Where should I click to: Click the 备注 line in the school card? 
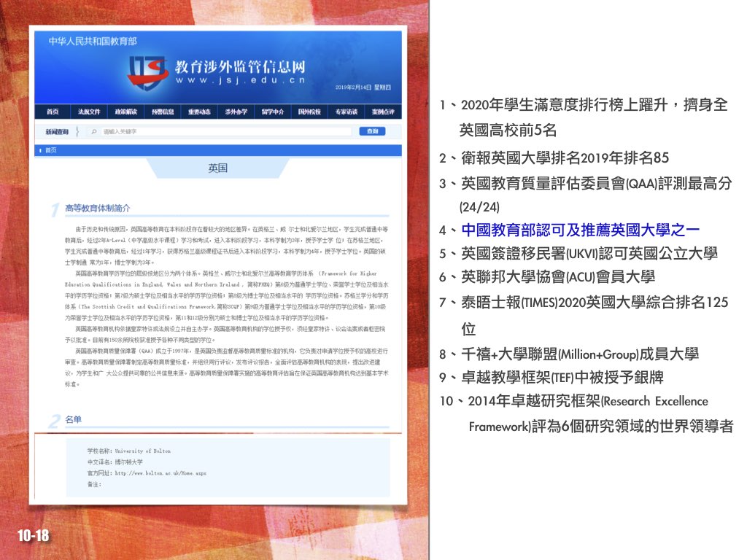[x=94, y=484]
